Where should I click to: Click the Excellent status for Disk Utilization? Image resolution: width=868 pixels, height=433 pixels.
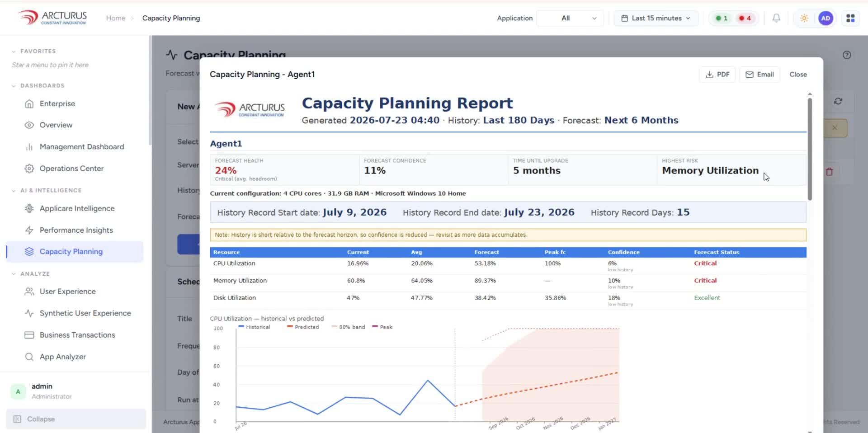(x=707, y=298)
